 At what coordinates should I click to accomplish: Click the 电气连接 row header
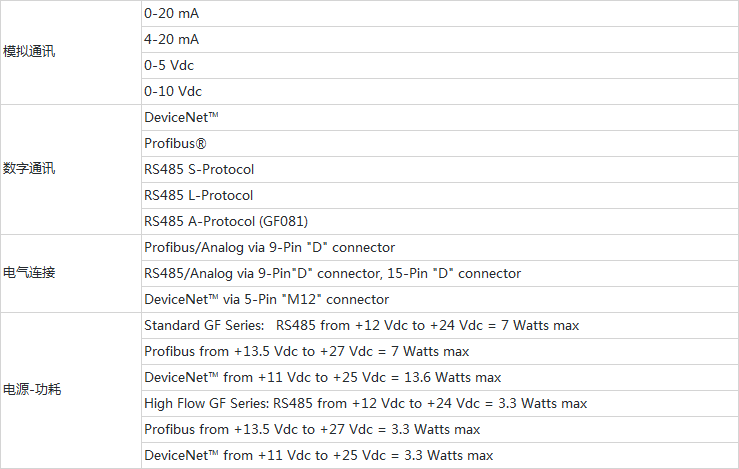(29, 273)
